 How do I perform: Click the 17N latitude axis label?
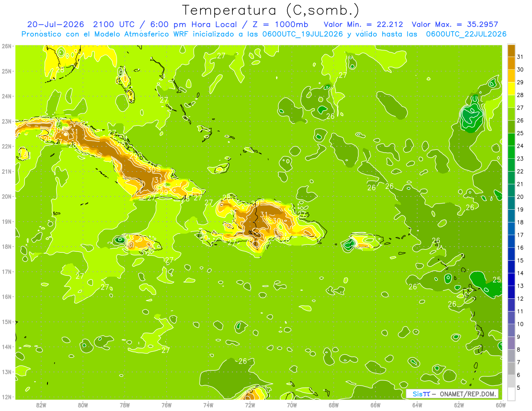pos(6,271)
